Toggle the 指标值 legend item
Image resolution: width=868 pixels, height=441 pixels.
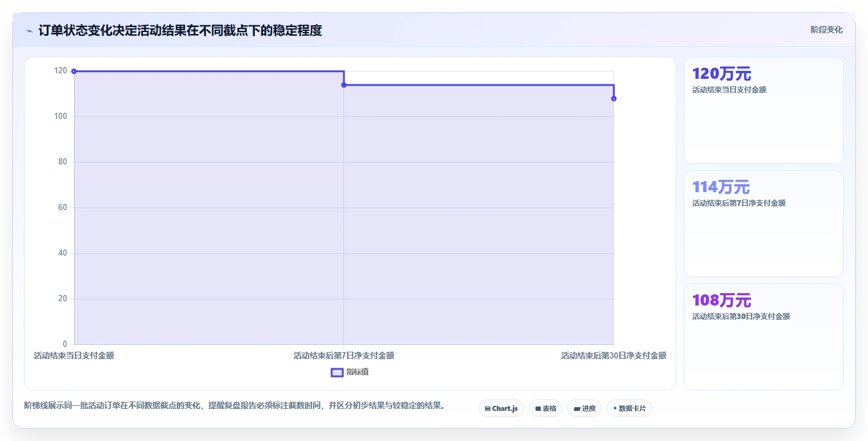[350, 372]
